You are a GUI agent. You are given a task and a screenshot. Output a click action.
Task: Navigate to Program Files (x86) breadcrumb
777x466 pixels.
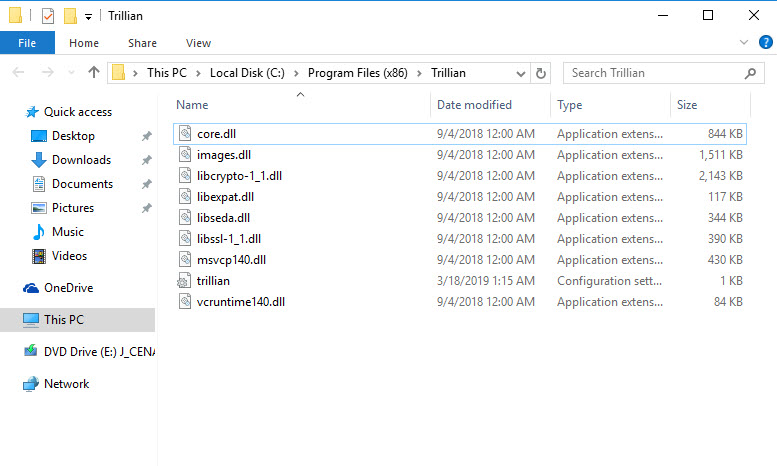tap(357, 73)
